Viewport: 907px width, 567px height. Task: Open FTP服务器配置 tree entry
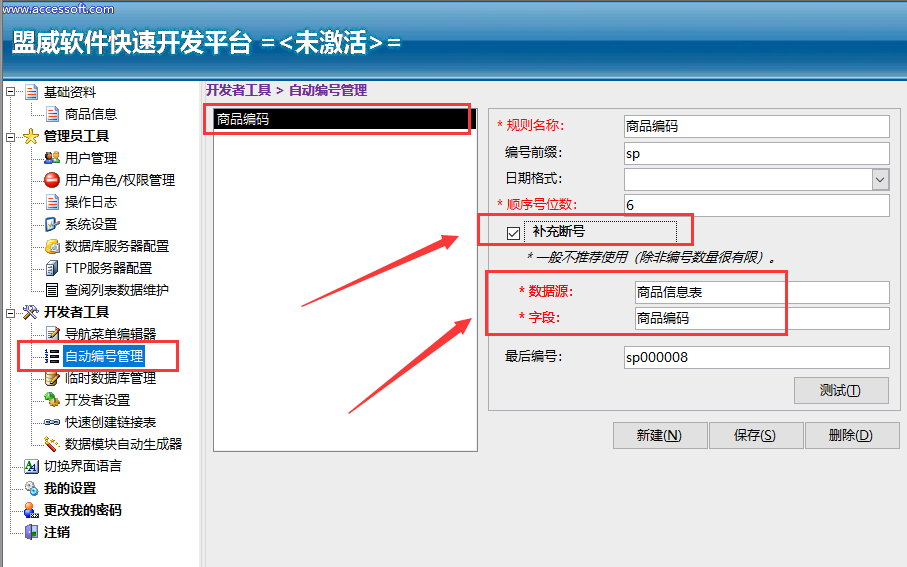coord(108,268)
